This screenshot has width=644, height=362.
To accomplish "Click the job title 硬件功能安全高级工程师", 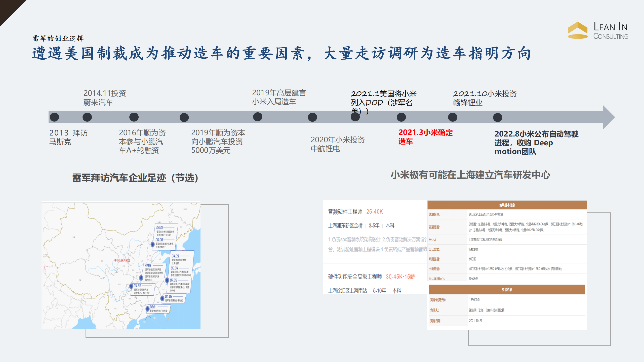I will (355, 277).
